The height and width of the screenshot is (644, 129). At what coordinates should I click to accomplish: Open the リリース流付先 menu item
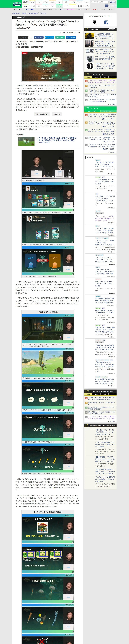[x=30, y=9]
